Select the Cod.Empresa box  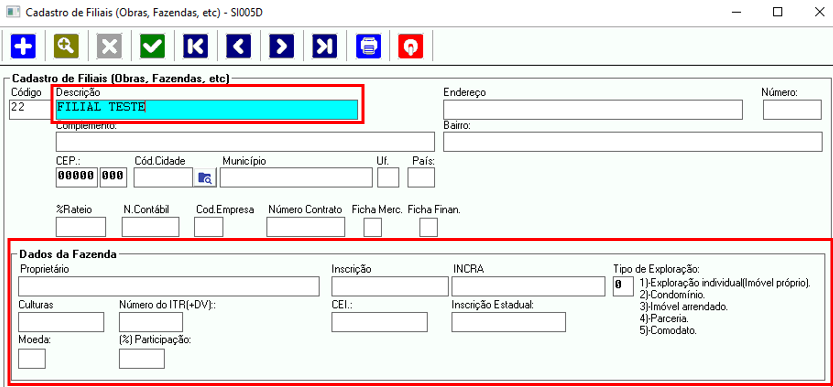209,227
